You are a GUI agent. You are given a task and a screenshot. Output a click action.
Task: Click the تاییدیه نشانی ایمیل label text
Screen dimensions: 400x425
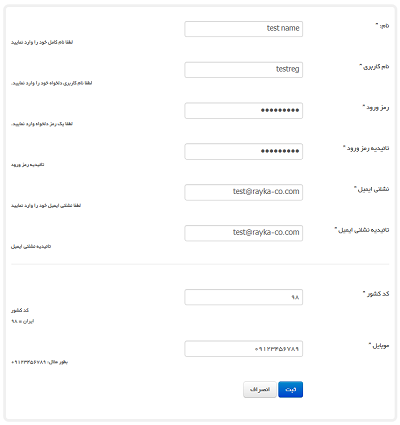click(x=362, y=230)
